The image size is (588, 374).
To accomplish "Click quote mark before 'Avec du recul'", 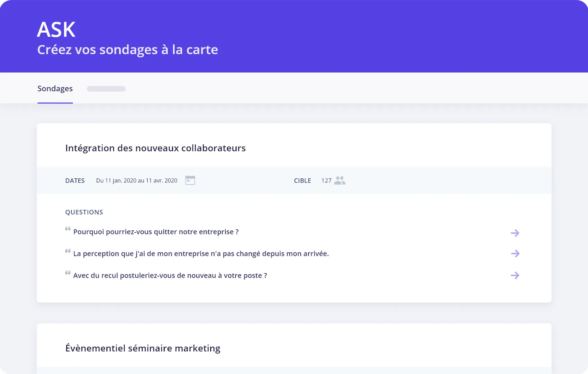I will click(x=68, y=273).
